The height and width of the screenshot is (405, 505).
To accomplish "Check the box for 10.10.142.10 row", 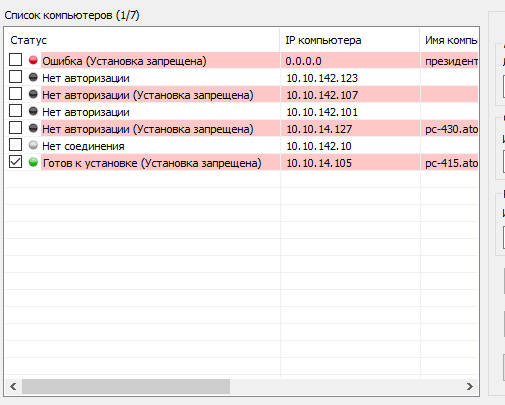I will pos(15,145).
